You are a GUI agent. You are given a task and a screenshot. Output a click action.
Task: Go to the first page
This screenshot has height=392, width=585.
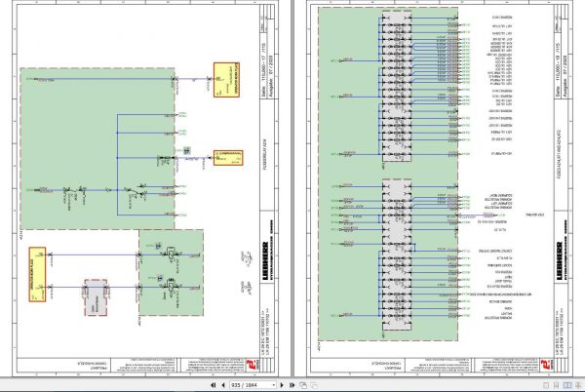(213, 385)
